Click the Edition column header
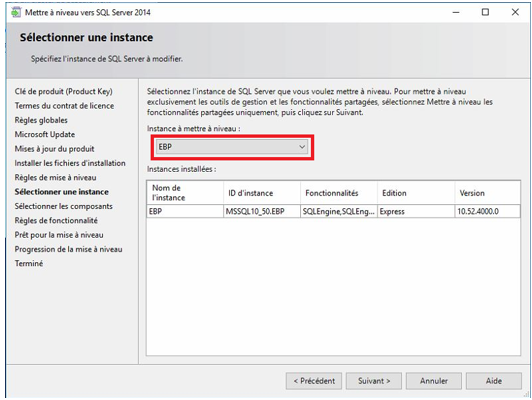The height and width of the screenshot is (400, 532). [x=416, y=193]
